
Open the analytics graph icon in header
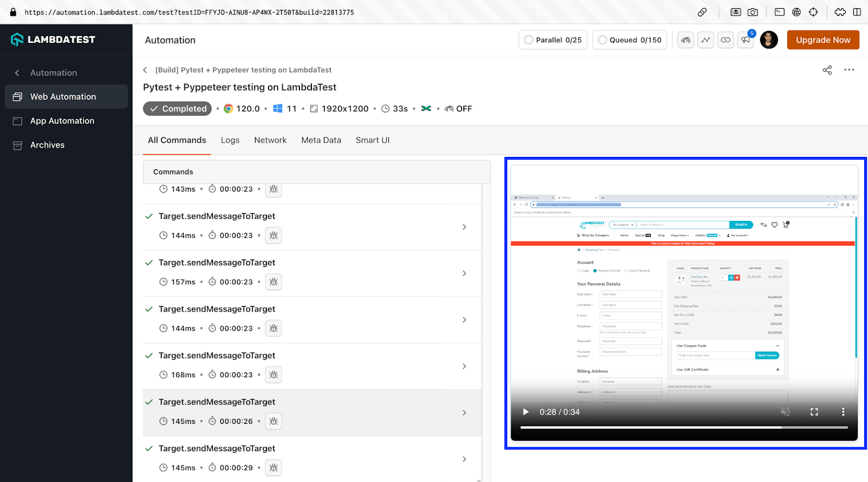coord(706,40)
